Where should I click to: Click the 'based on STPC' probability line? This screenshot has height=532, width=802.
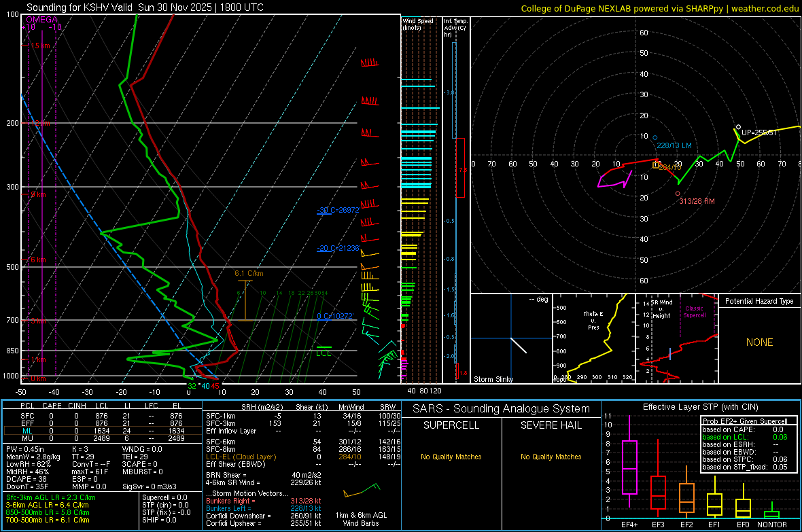745,459
